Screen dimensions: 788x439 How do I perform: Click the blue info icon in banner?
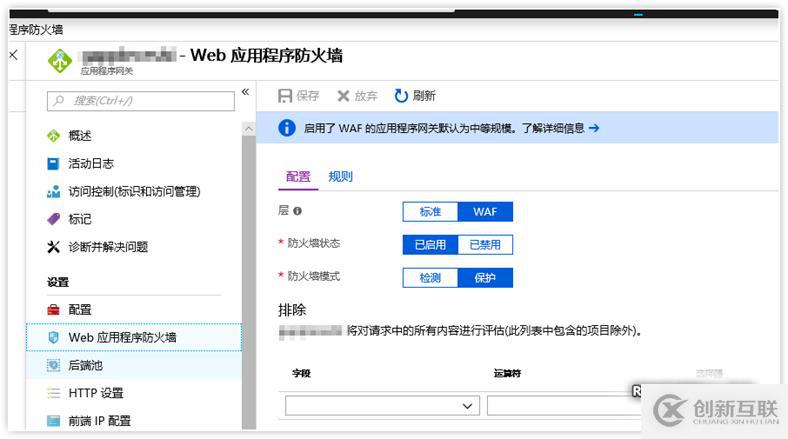tap(286, 128)
